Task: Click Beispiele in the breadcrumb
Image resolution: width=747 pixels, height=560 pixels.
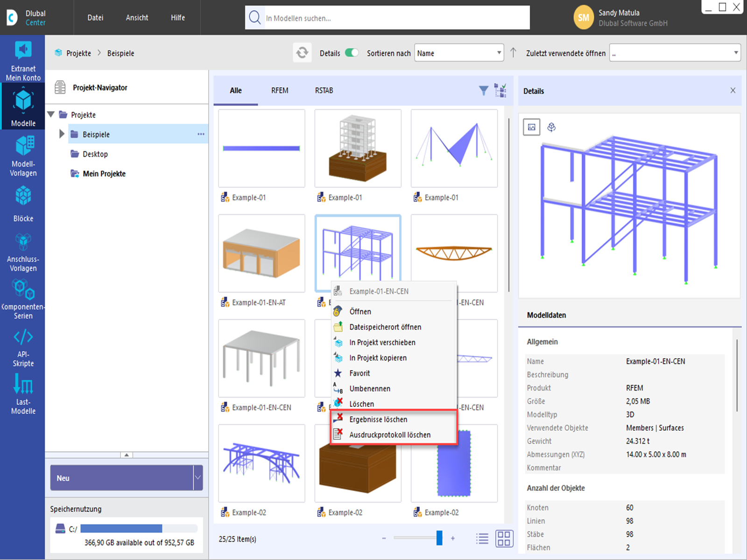Action: (120, 53)
